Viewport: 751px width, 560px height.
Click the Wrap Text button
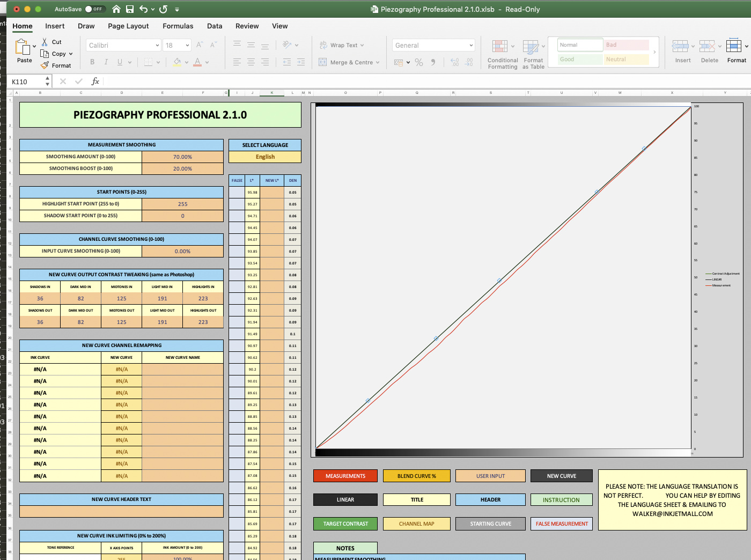pyautogui.click(x=342, y=45)
